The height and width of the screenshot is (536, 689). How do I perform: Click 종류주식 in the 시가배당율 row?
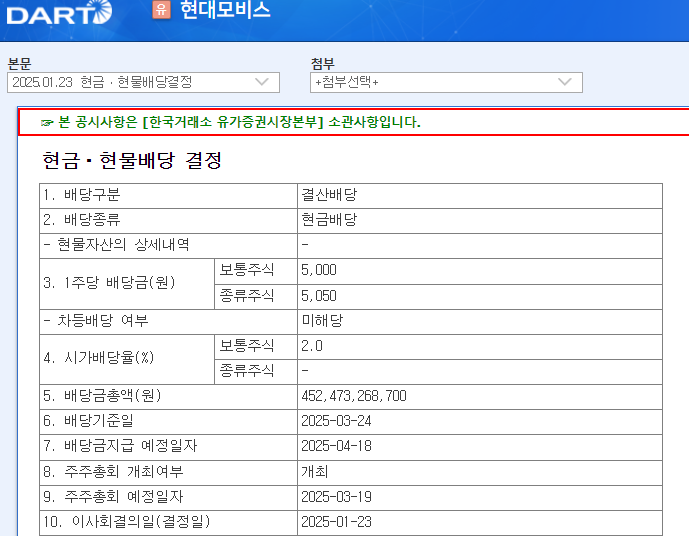pos(247,371)
